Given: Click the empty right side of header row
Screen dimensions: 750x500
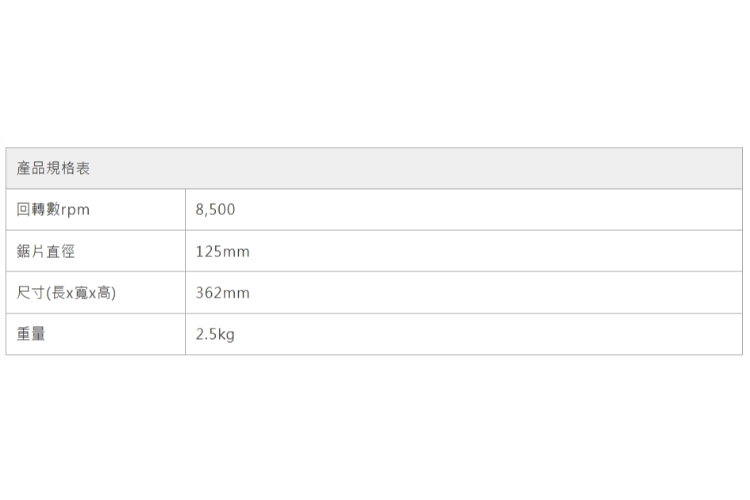Looking at the screenshot, I should point(500,169).
